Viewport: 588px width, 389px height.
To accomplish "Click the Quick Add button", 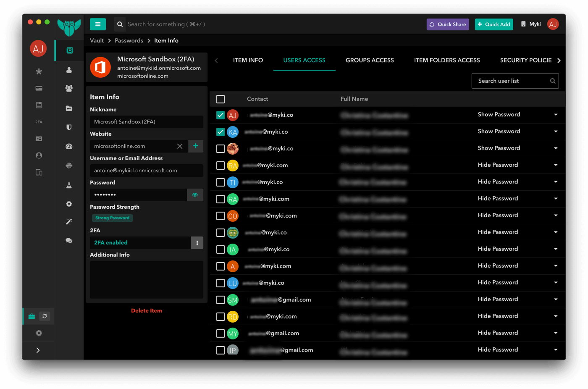I will (x=494, y=24).
